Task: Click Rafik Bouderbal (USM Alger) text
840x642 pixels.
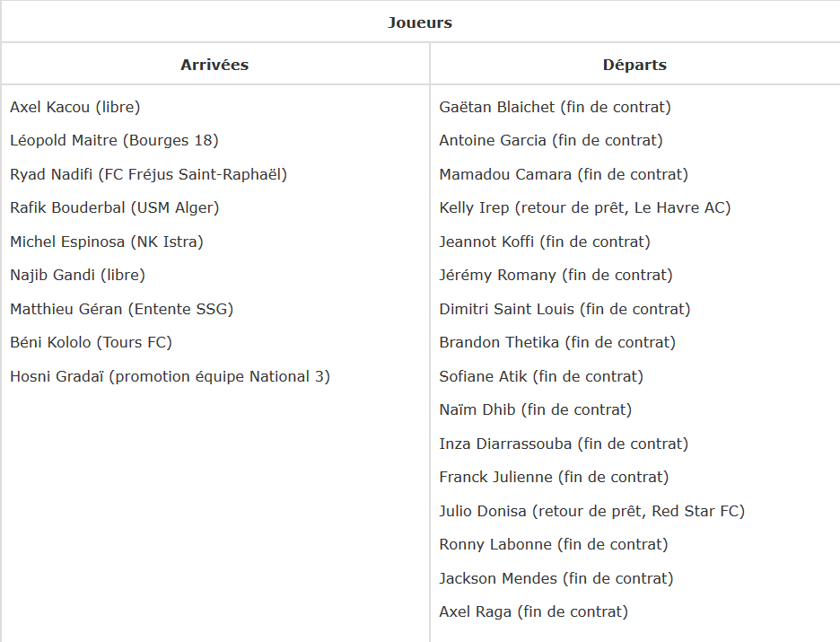Action: 114,207
